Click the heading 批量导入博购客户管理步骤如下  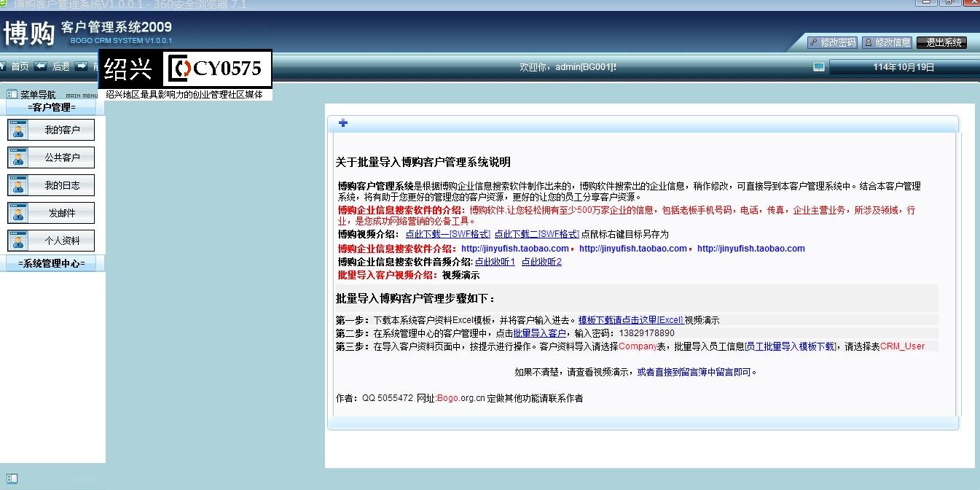tap(415, 299)
